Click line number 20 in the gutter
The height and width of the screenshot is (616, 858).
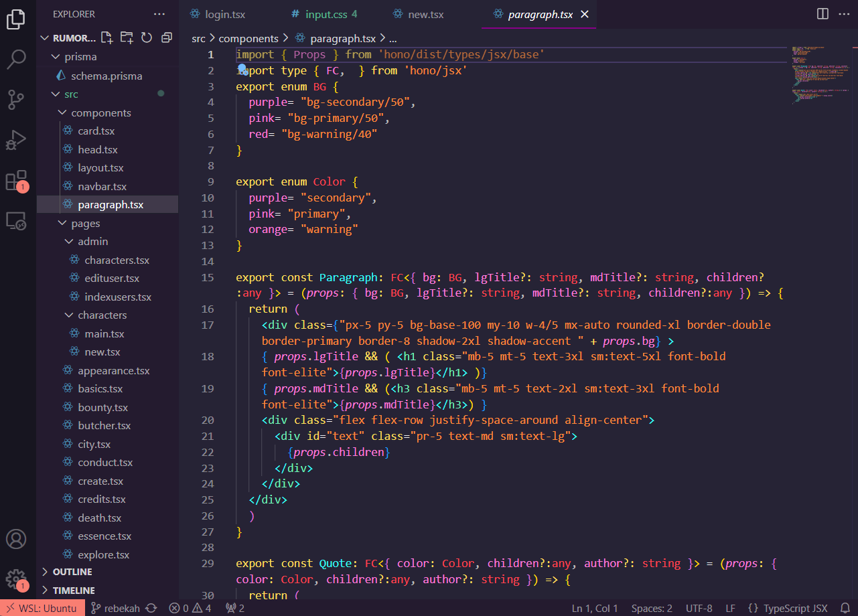207,420
